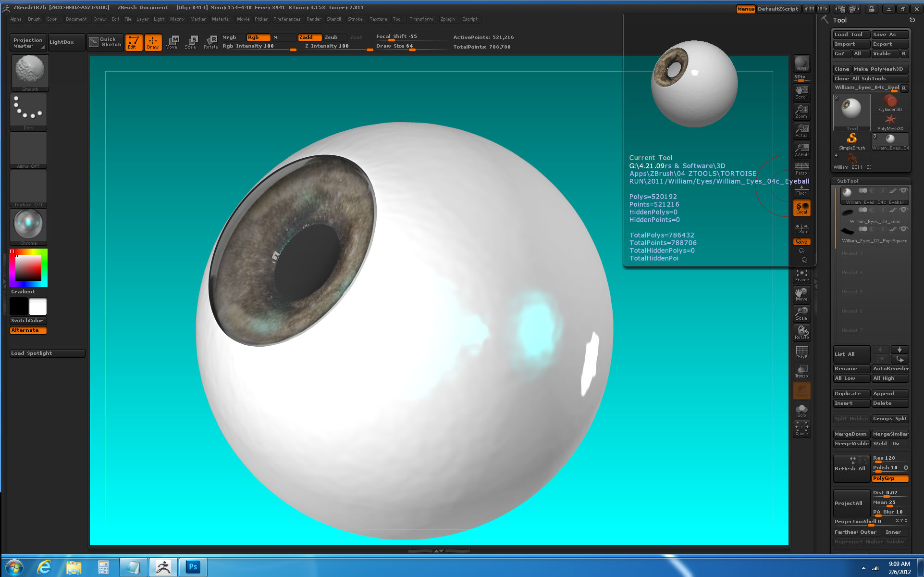This screenshot has width=924, height=577.
Task: Activate Solo mode in the right shelf
Action: tap(801, 409)
